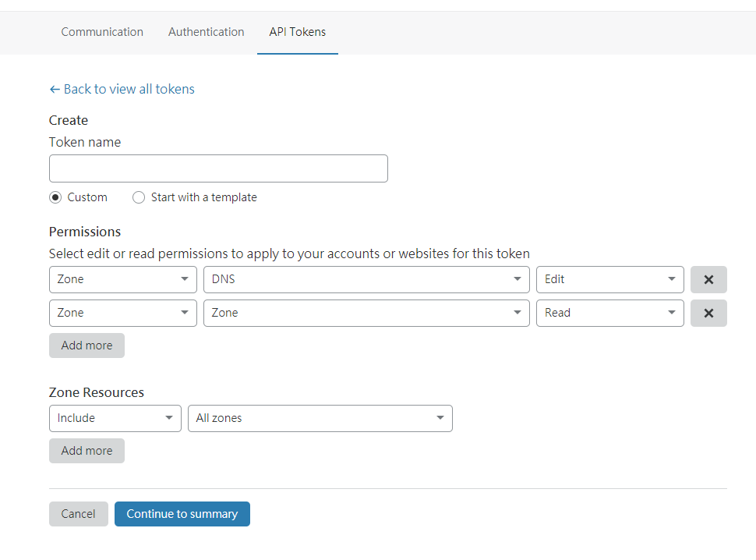Open the API Tokens tab
Image resolution: width=756 pixels, height=560 pixels.
[x=298, y=32]
